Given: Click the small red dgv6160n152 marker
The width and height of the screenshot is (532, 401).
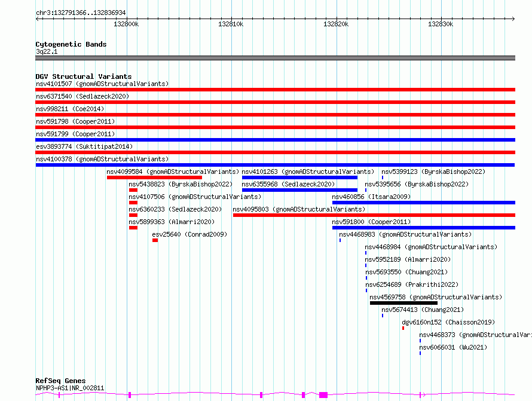Looking at the screenshot, I should [403, 328].
